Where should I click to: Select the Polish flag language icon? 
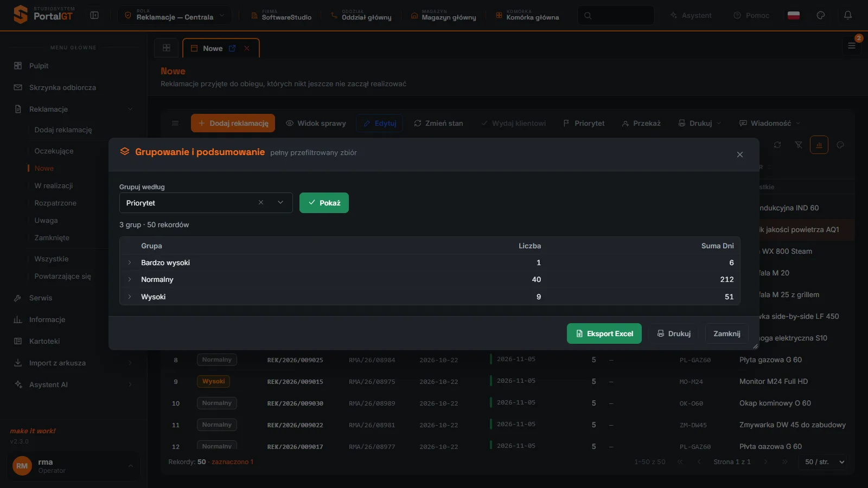(794, 15)
